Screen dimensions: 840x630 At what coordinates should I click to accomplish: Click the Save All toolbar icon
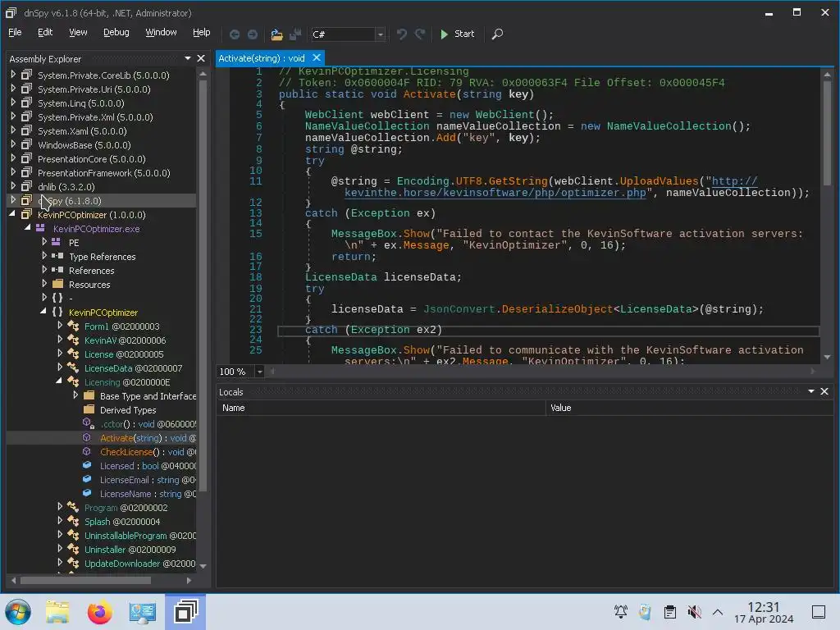coord(295,34)
